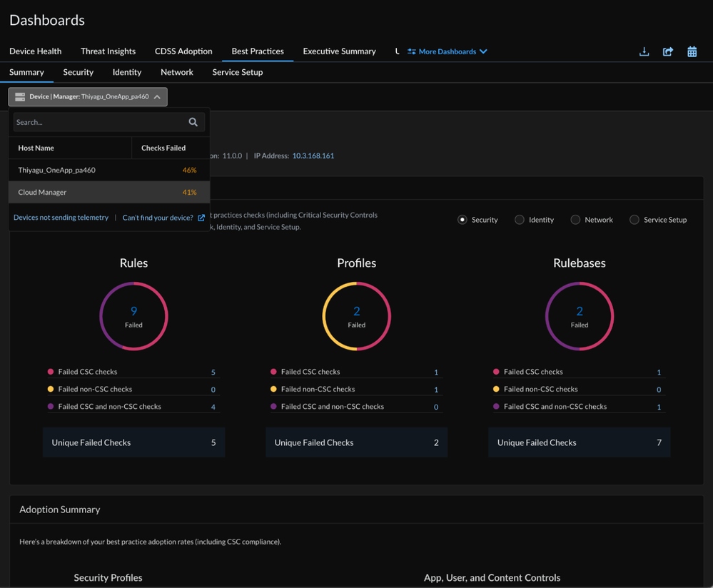Click the external link icon beside Can't find your device

click(201, 218)
